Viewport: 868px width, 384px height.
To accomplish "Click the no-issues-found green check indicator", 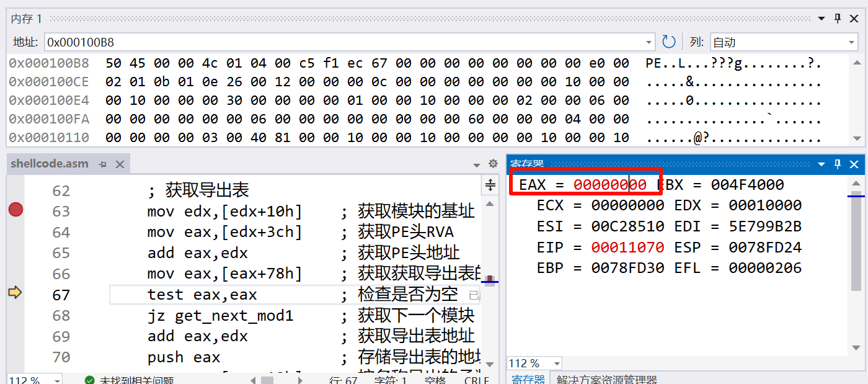I will coord(90,380).
